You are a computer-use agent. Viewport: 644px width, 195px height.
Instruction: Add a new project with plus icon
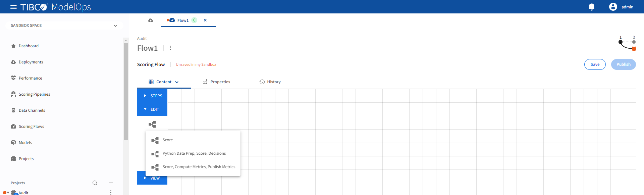111,183
